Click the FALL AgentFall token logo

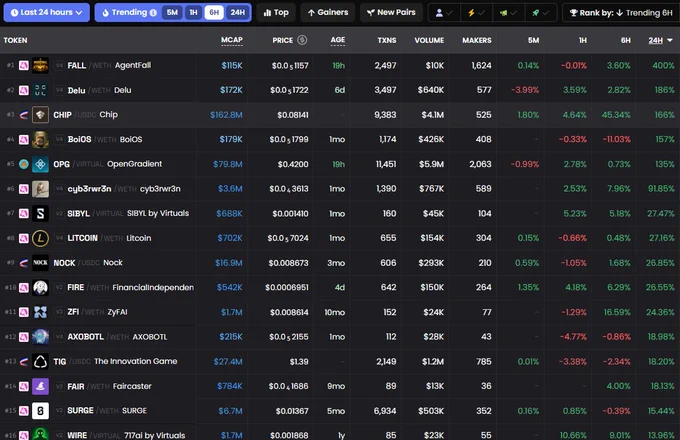[40, 65]
